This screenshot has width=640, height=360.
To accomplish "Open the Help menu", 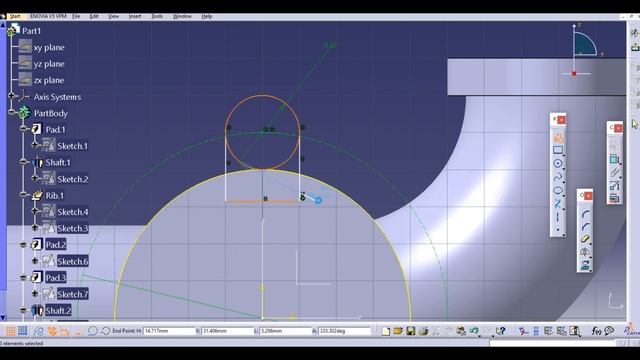I will [207, 16].
